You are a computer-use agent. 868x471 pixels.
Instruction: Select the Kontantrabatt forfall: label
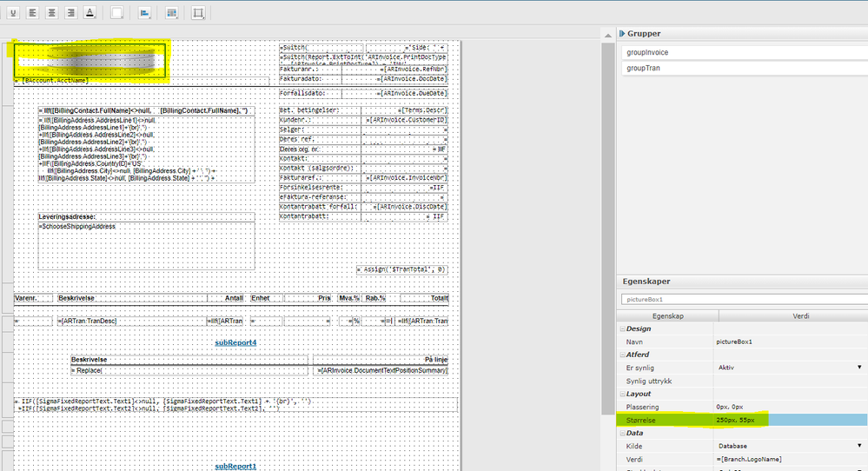(x=320, y=207)
